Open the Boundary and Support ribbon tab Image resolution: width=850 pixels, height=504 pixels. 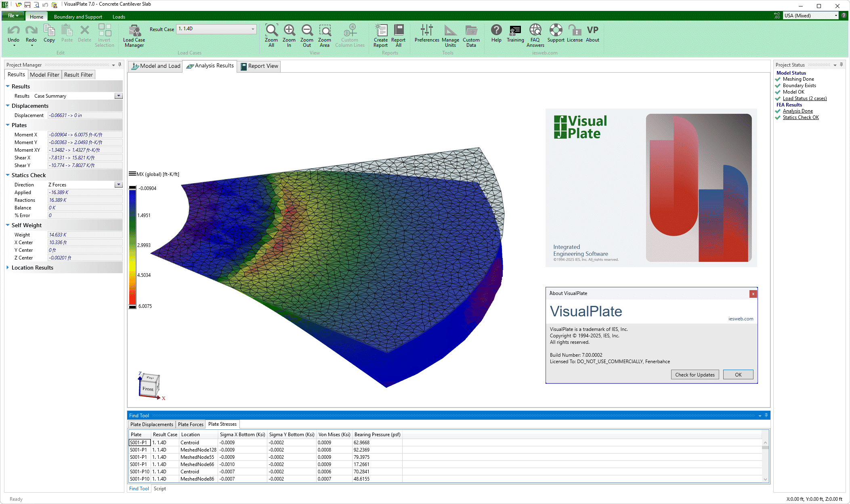(x=78, y=17)
